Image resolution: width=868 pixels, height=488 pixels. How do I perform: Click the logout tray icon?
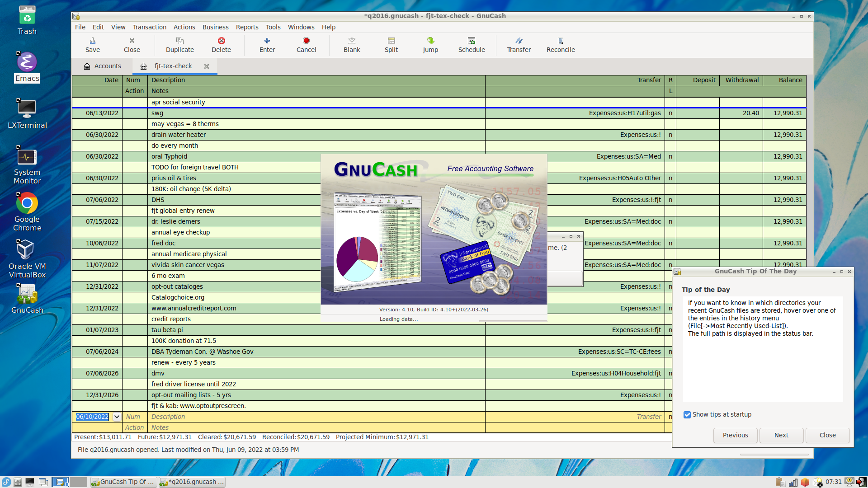pos(861,482)
